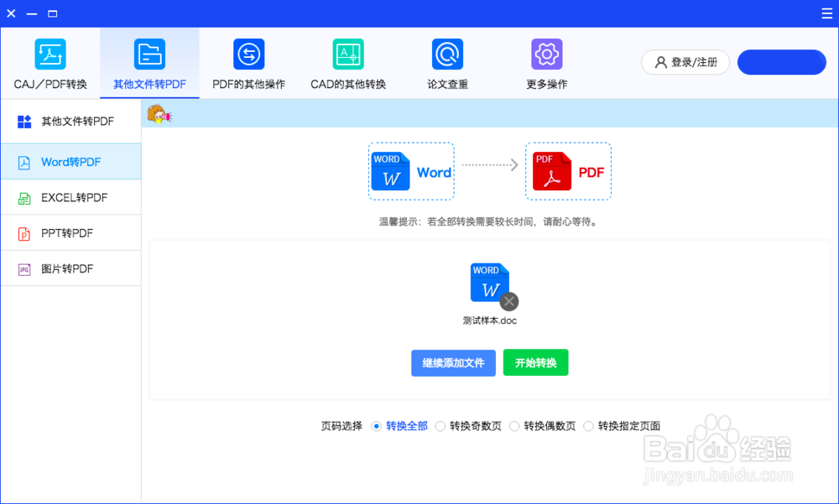Select Word转PDF in the sidebar
Screen dimensions: 839x504
click(x=70, y=162)
